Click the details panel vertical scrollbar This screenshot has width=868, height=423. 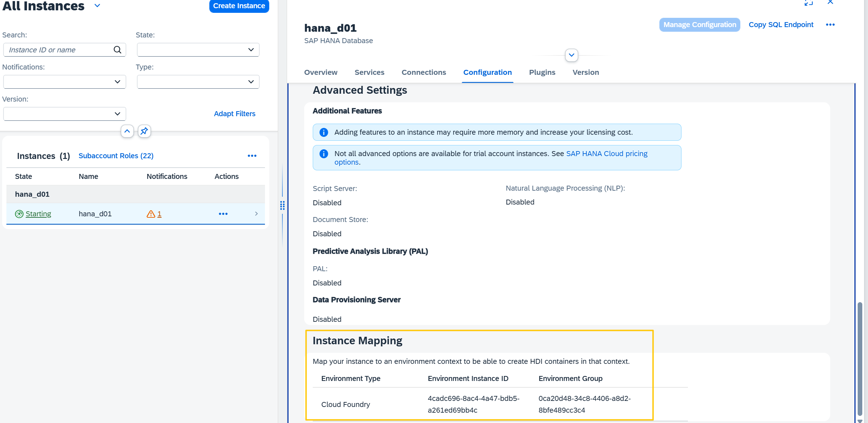click(860, 358)
